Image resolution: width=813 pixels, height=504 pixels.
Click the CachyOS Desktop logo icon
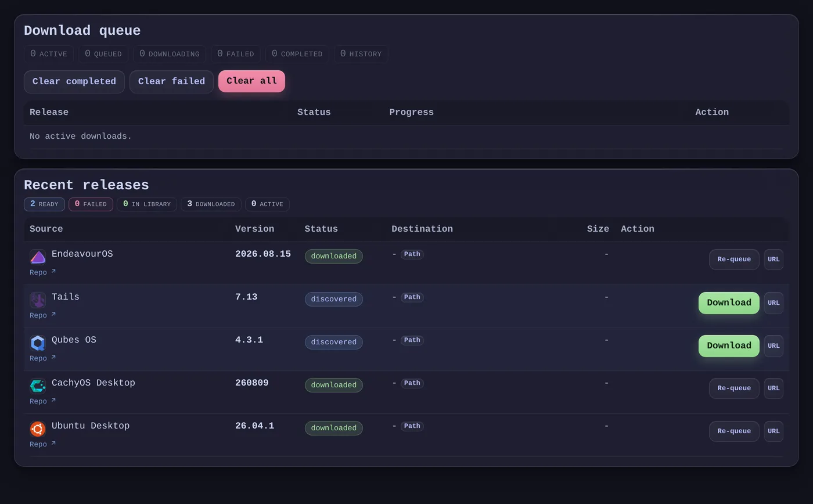point(38,386)
